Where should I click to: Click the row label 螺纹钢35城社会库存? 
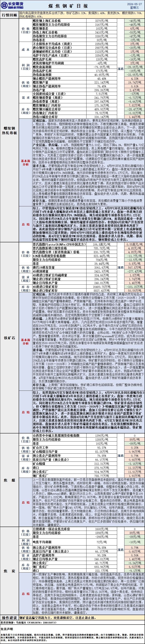point(47,109)
